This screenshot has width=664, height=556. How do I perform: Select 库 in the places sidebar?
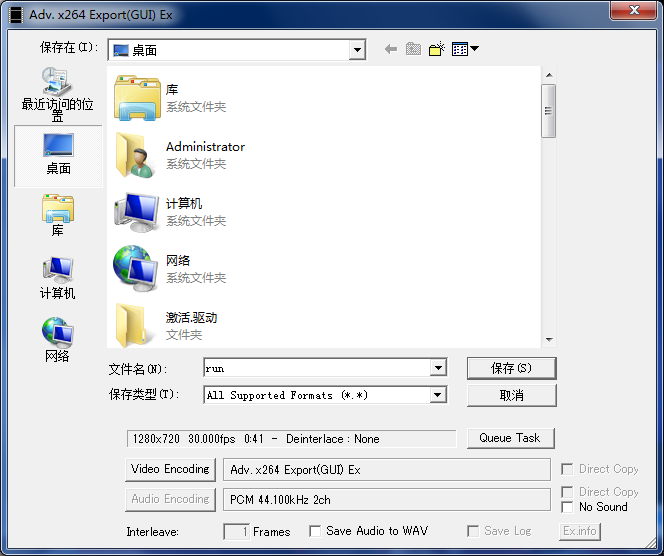pyautogui.click(x=58, y=215)
